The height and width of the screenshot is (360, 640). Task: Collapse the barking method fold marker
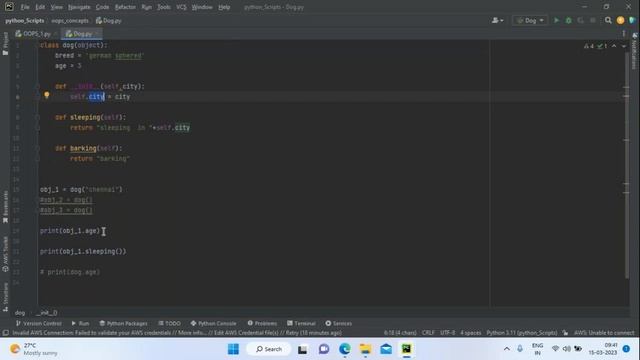pyautogui.click(x=37, y=149)
